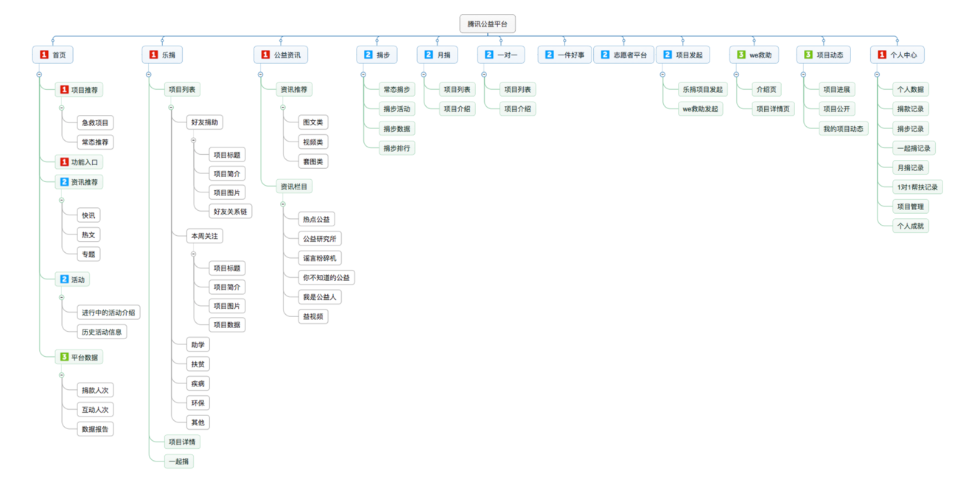Viewport: 980px width, 491px height.
Task: Select the 进行中的活动介绍 node
Action: coord(108,313)
